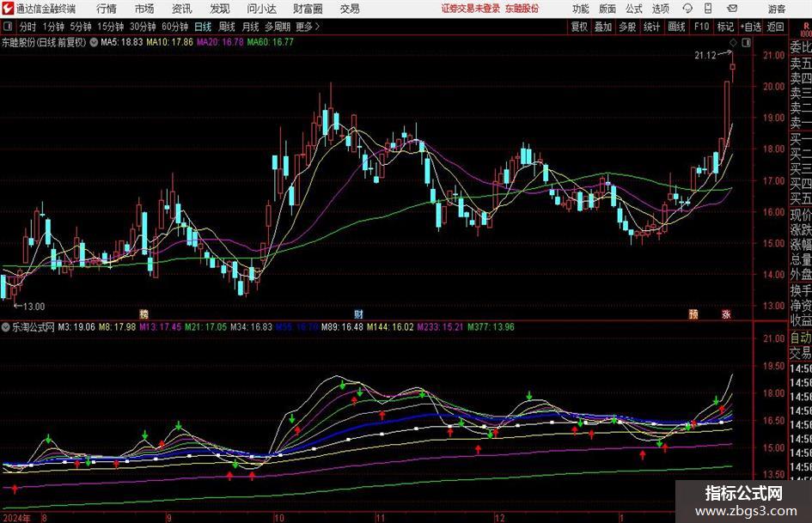Click the 预 marker icon below the chart
The width and height of the screenshot is (812, 523).
(x=693, y=313)
